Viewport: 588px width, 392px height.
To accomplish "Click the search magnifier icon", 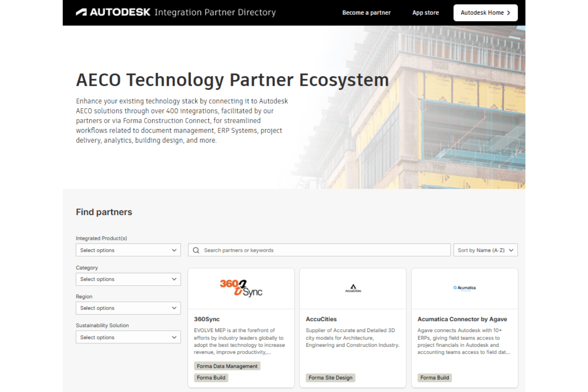I will point(196,250).
